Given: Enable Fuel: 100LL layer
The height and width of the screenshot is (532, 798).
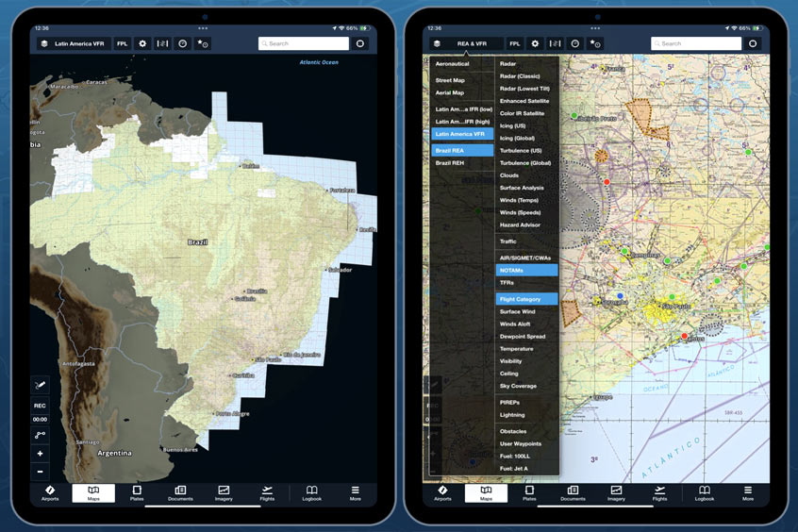Looking at the screenshot, I should coord(526,457).
